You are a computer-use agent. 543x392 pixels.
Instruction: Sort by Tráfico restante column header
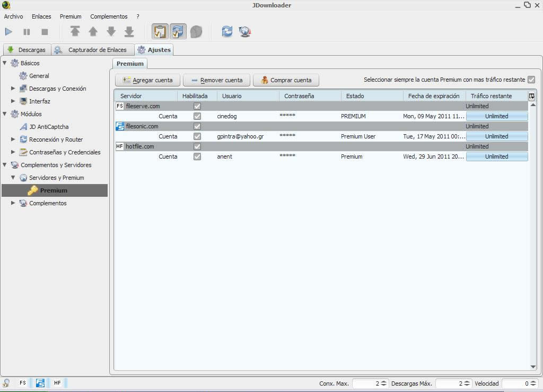496,96
